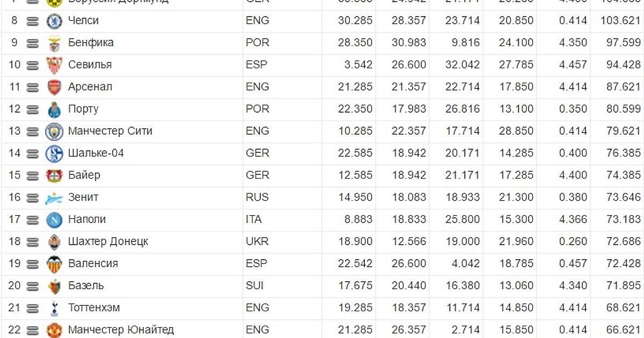Click the Schalke-04 club crest icon
644x338 pixels.
[x=54, y=153]
